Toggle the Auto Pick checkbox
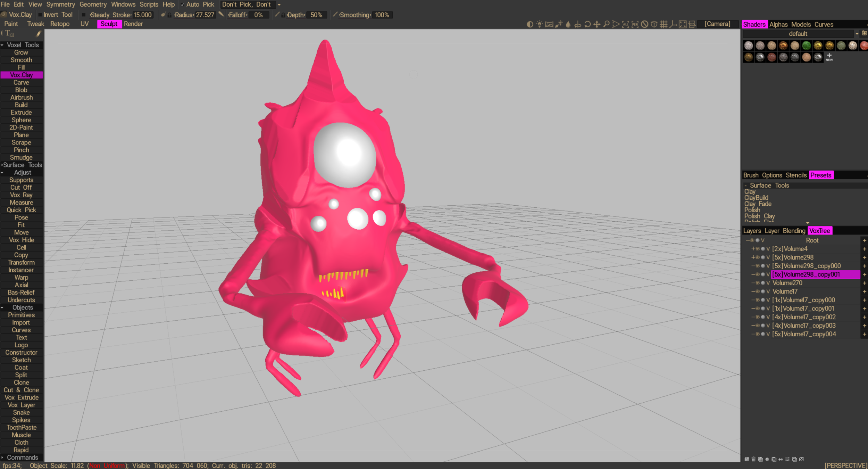This screenshot has width=868, height=469. (x=182, y=5)
